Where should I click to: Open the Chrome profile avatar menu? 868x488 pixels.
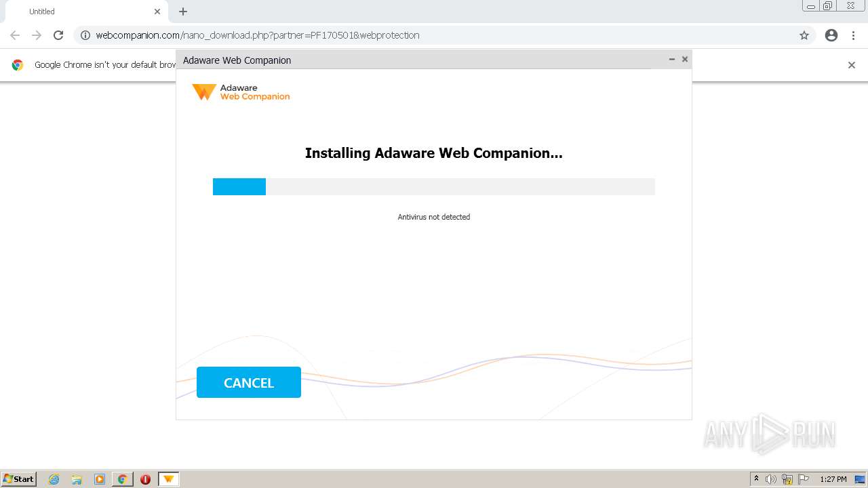[x=831, y=35]
